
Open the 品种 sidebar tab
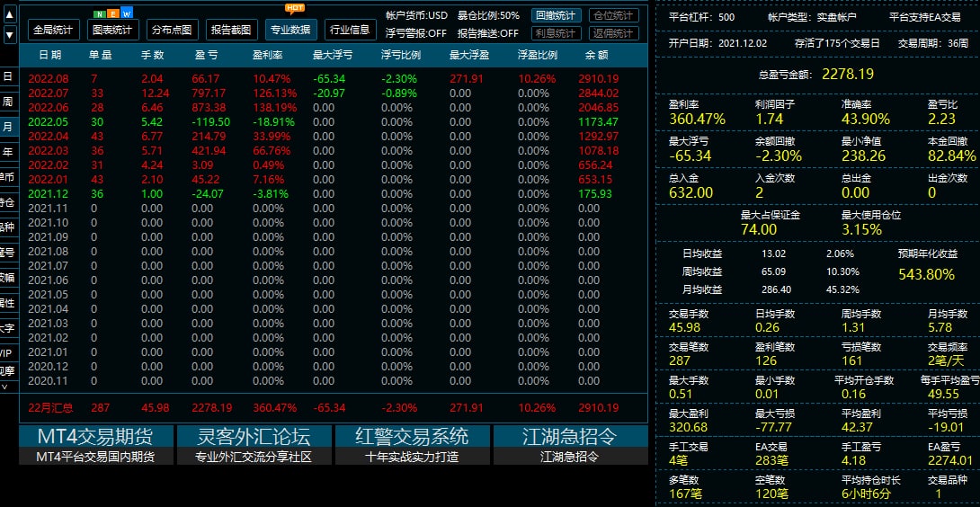[x=7, y=227]
